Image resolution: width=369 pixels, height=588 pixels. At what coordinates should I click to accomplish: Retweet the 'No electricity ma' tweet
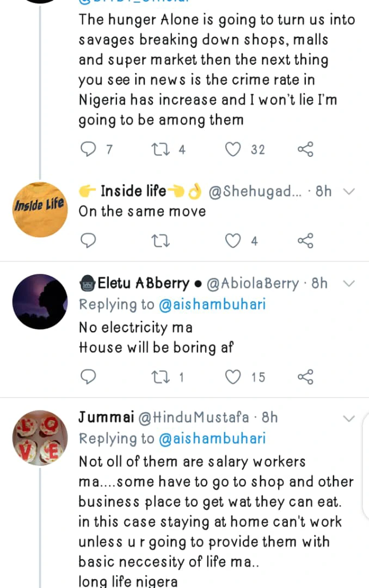click(x=161, y=377)
